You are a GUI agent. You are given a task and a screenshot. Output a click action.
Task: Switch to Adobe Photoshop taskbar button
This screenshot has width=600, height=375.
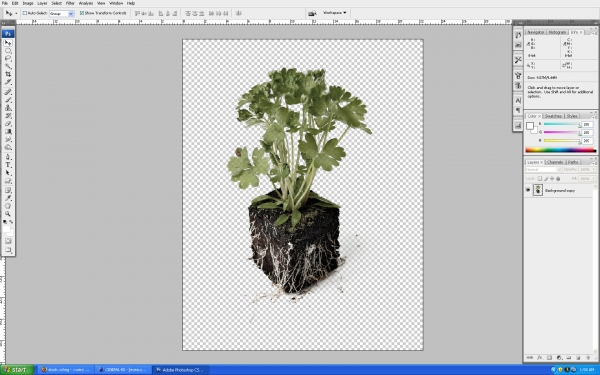[x=181, y=370]
